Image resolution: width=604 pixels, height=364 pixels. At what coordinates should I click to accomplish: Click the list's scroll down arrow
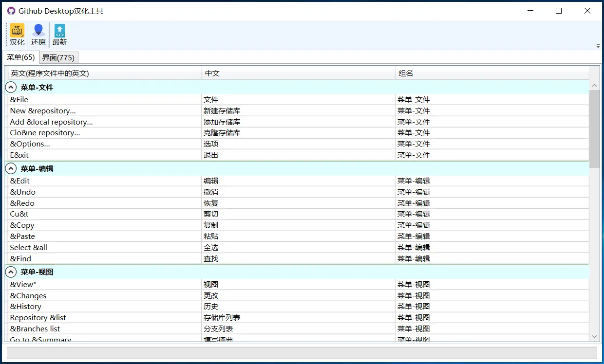tap(594, 336)
